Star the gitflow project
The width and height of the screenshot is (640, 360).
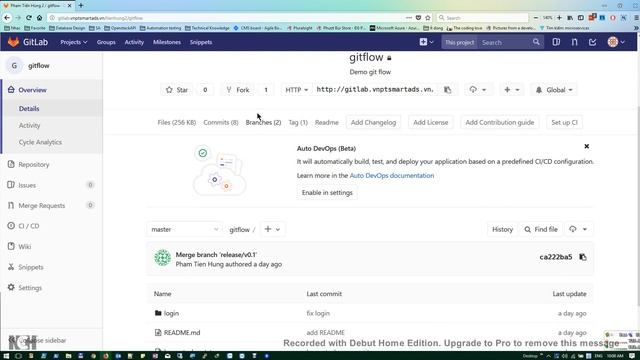point(177,90)
